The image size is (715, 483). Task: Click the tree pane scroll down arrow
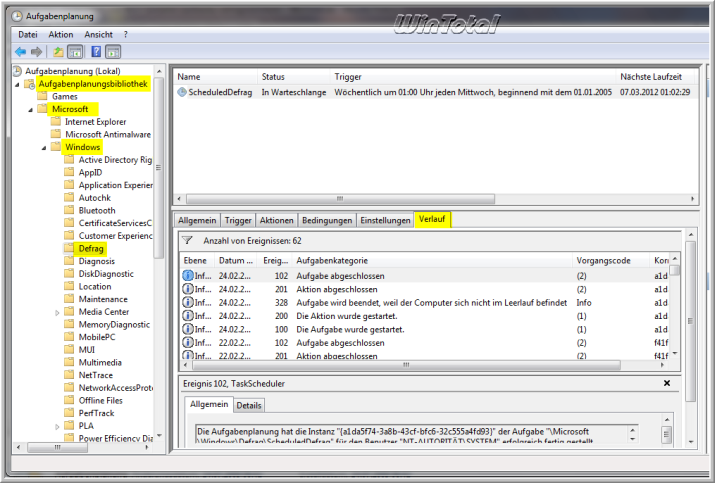click(x=159, y=436)
